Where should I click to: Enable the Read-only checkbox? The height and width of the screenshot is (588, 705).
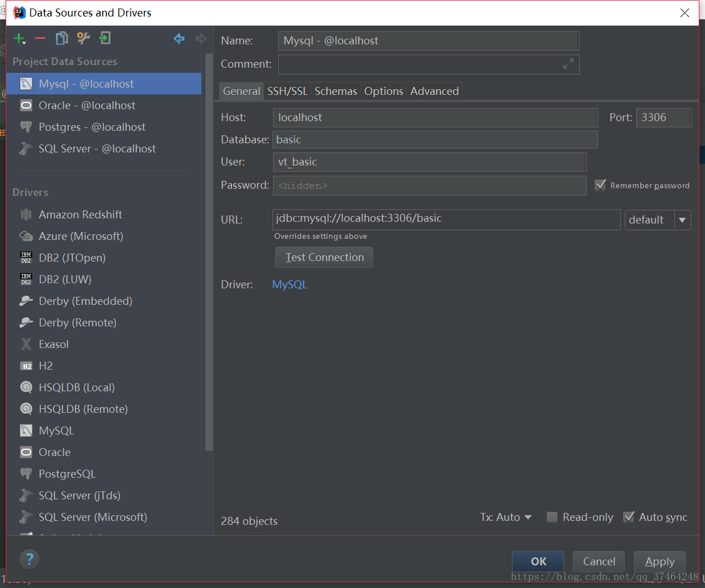click(x=552, y=517)
